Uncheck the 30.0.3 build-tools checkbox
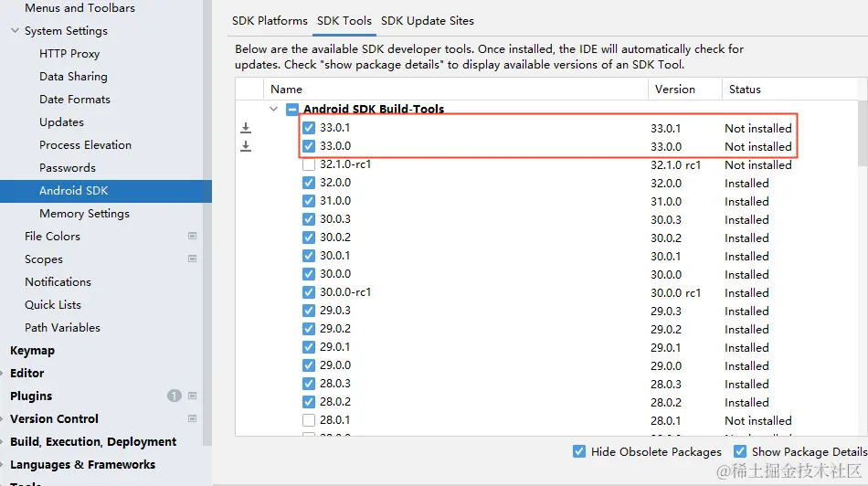This screenshot has width=868, height=486. 309,219
